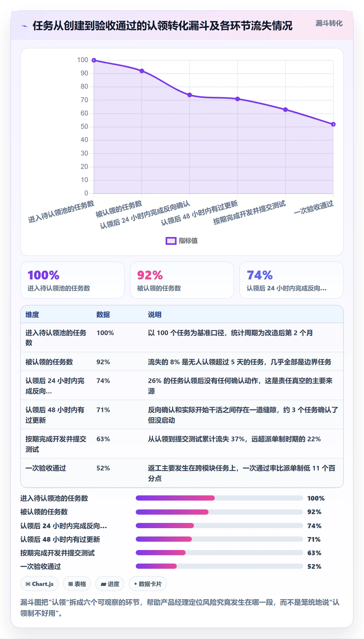This screenshot has width=364, height=639.
Task: Click table row 一次验收通过
Action: (182, 473)
